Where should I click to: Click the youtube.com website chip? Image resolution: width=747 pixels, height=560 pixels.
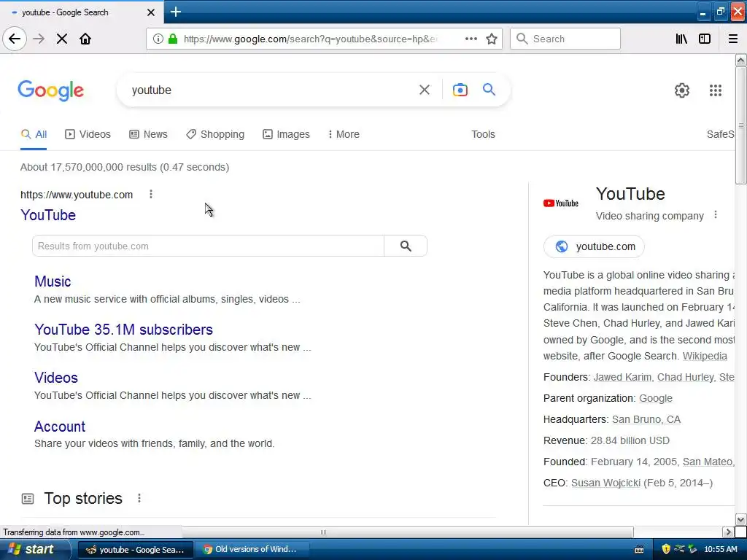594,246
